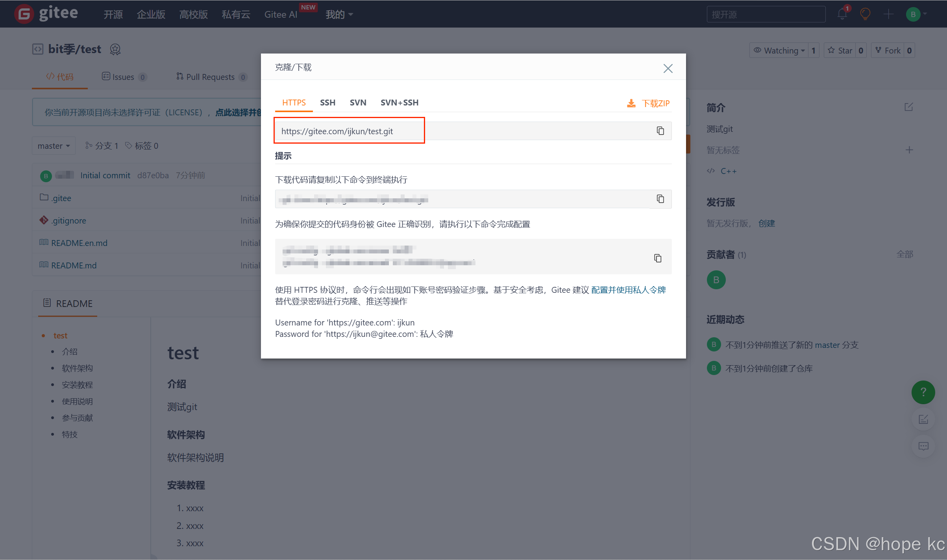Open the .gitee folder
This screenshot has height=560, width=947.
click(61, 198)
